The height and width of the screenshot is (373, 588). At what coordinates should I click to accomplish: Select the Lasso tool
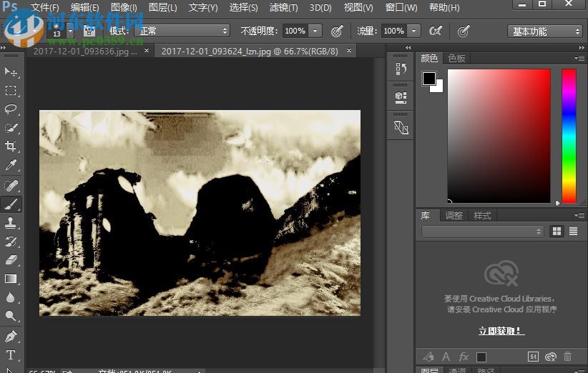coord(11,109)
